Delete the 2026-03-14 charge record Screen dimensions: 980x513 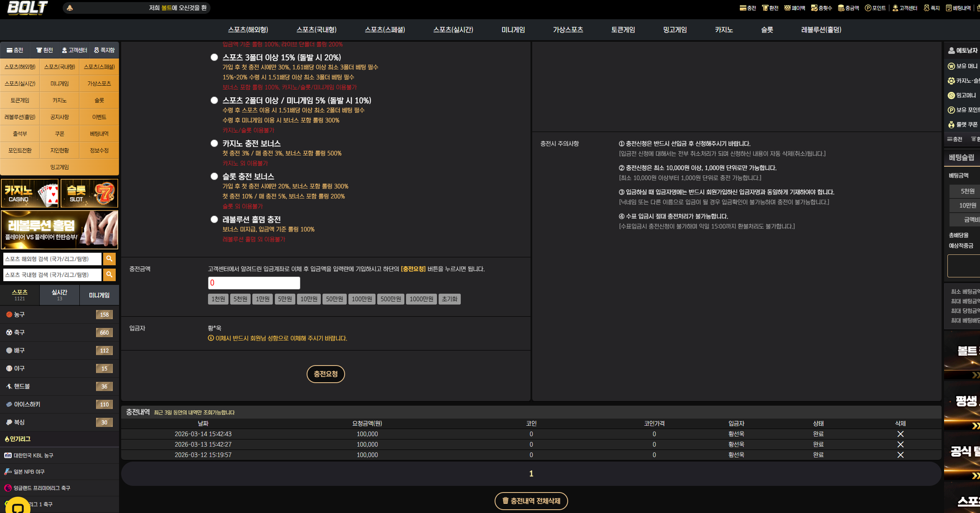900,434
